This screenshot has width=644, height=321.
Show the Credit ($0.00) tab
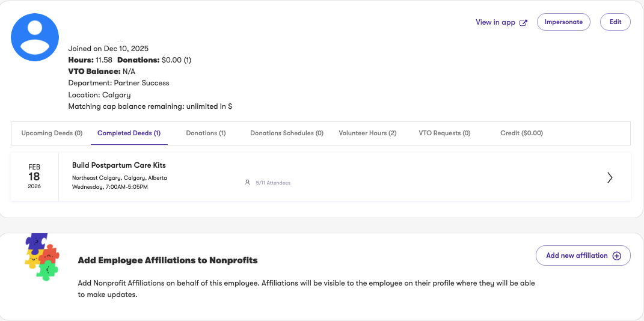pyautogui.click(x=521, y=133)
